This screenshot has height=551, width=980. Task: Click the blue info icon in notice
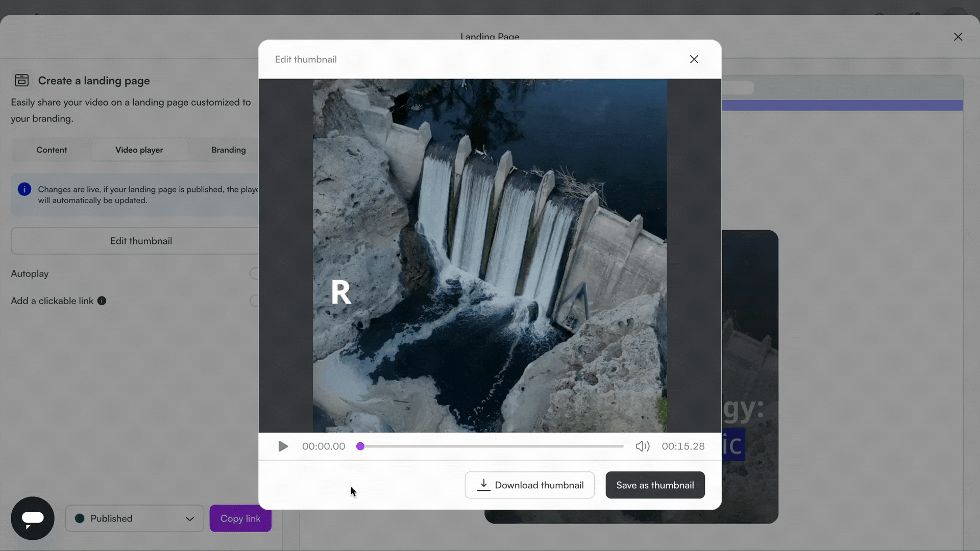tap(24, 189)
